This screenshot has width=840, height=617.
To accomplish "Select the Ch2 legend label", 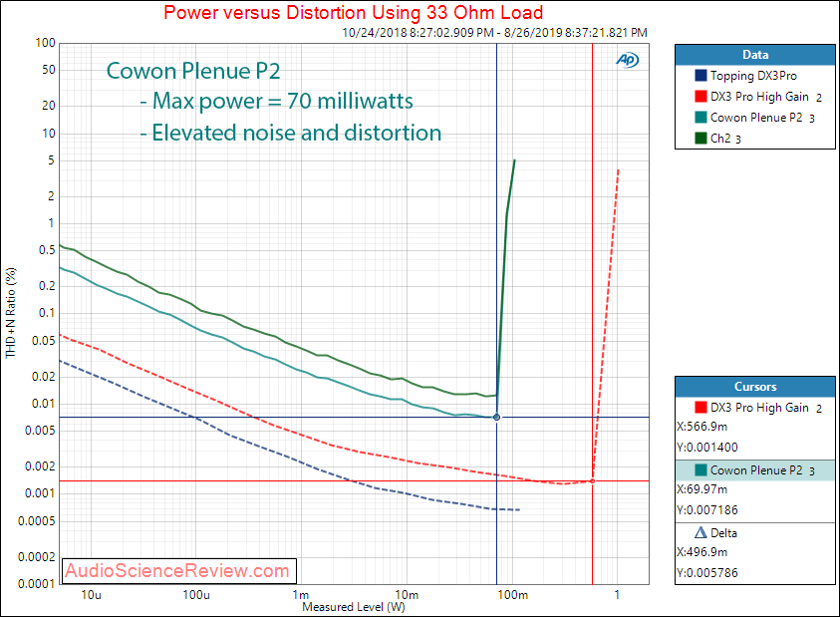I will [720, 139].
